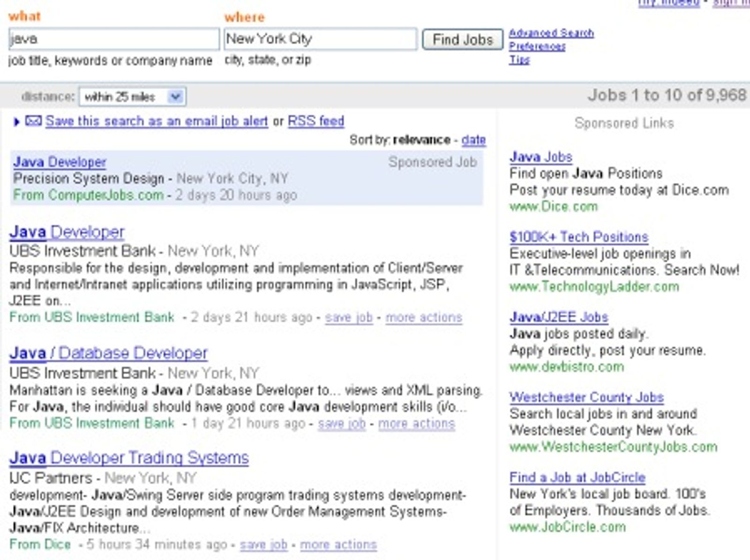The height and width of the screenshot is (560, 750).
Task: Open the Java Jobs sponsored link
Action: click(541, 157)
